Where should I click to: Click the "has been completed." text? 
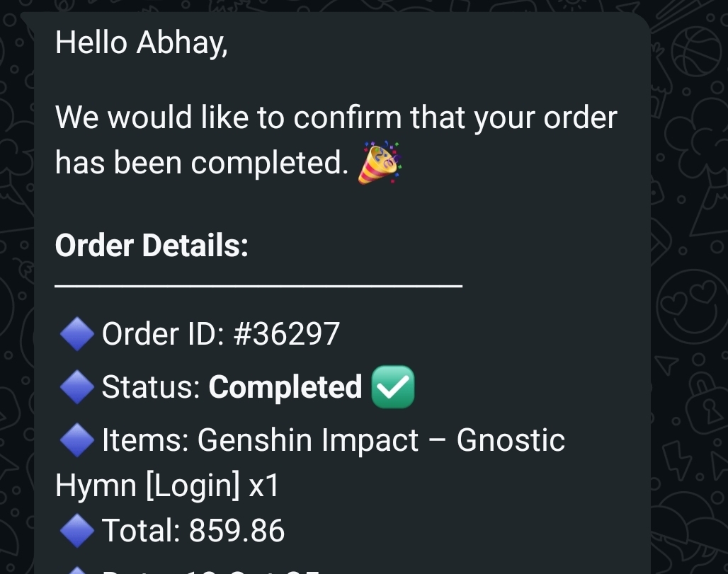point(202,163)
